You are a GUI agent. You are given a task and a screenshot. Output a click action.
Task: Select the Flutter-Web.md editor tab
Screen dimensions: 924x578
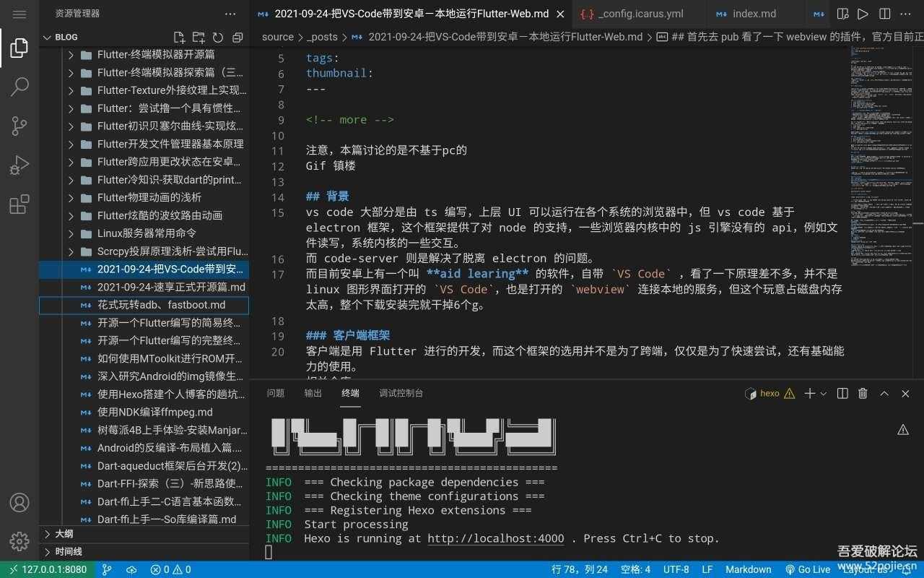click(411, 14)
